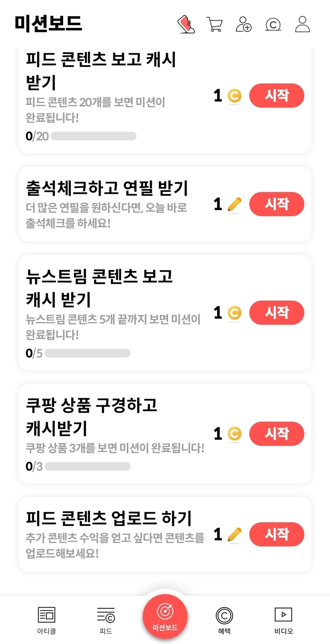Screen dimensions: 330x644
Task: Tap the pencil reward icon for 출석체크
Action: click(235, 204)
